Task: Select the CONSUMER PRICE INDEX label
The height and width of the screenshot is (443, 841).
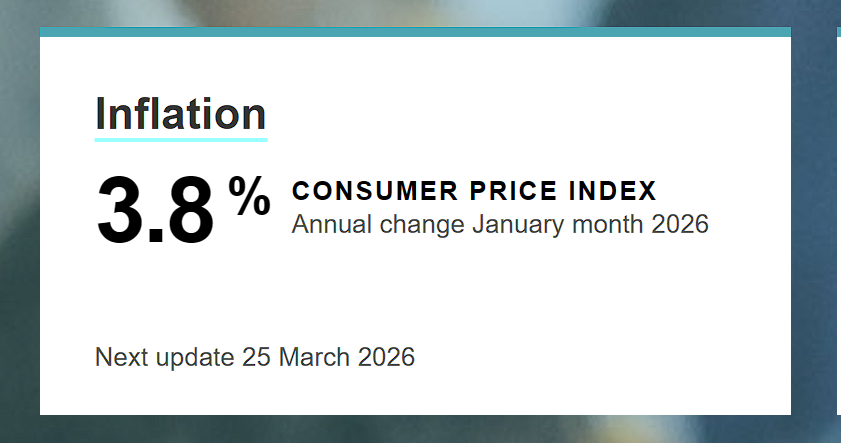Action: pos(474,191)
